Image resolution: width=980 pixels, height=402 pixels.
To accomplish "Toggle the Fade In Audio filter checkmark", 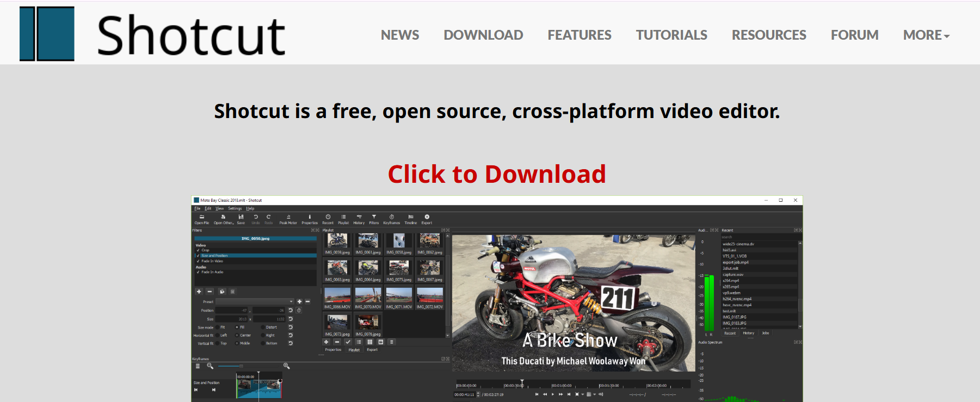I will (198, 272).
